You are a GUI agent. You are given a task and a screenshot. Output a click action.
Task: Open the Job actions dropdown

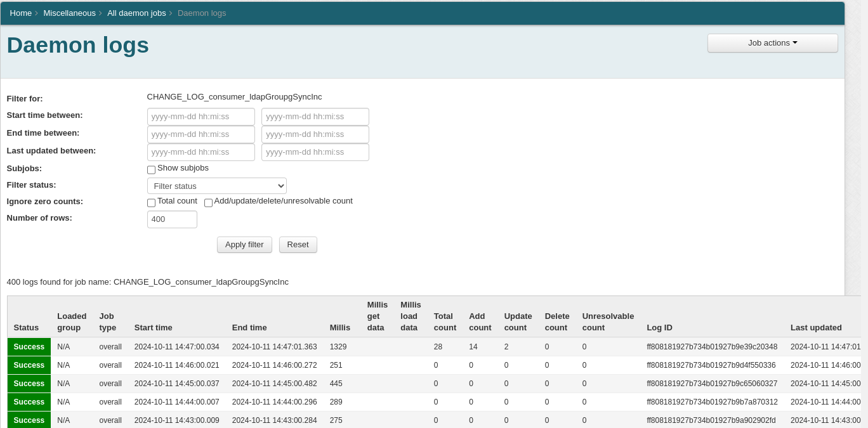pos(772,43)
